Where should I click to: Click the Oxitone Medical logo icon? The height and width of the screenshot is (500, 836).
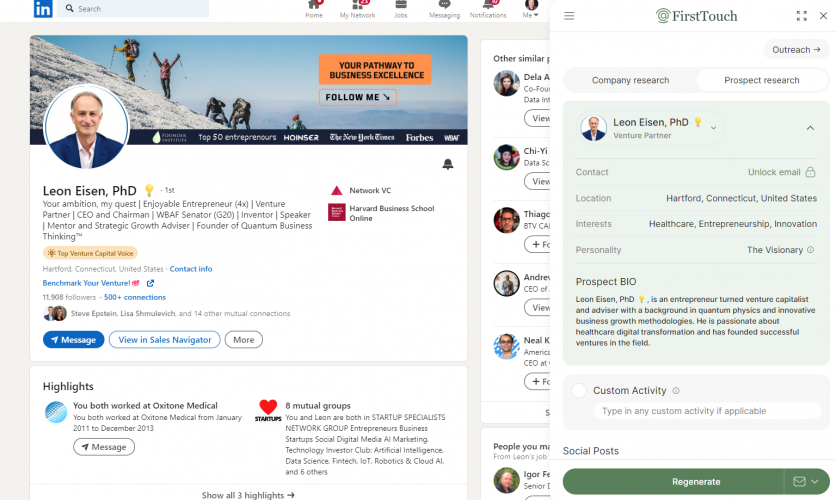pyautogui.click(x=56, y=412)
